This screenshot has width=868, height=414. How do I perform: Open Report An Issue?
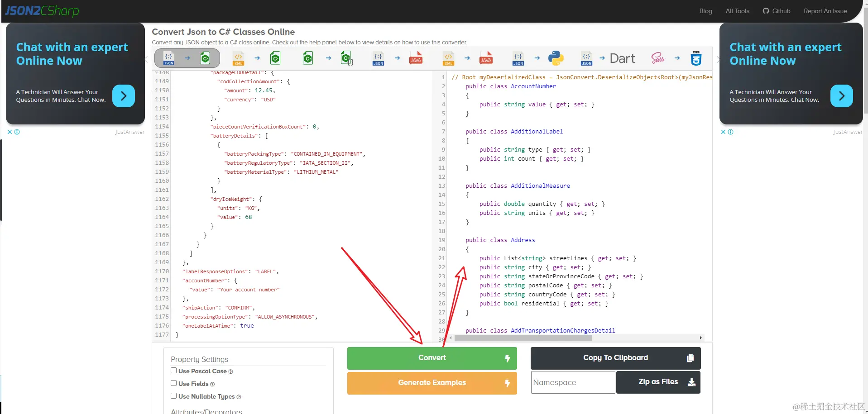point(825,11)
